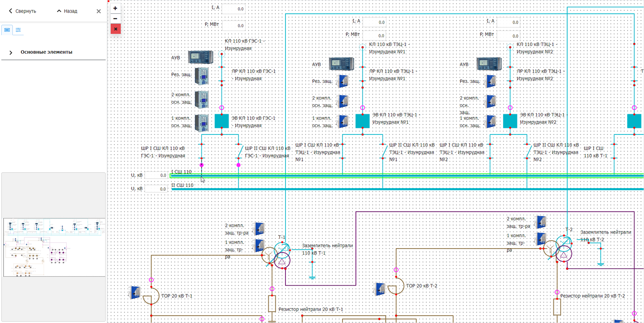Click I, A field of ТЭЦ-1 №2
The image size is (644, 323).
tap(508, 22)
